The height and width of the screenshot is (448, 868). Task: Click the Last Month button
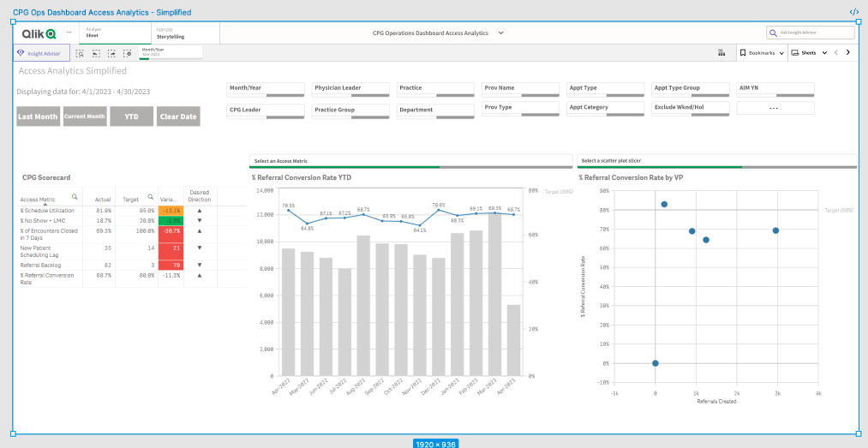click(x=39, y=116)
